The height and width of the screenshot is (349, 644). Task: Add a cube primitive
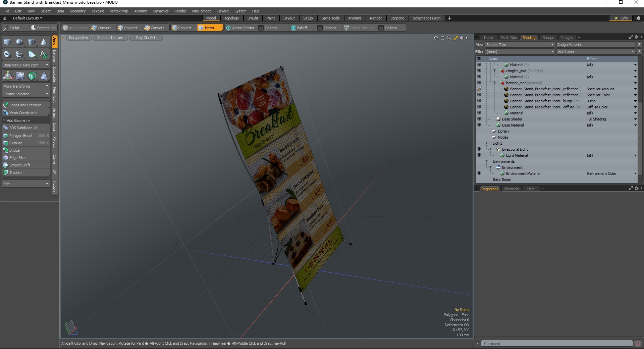[x=7, y=42]
